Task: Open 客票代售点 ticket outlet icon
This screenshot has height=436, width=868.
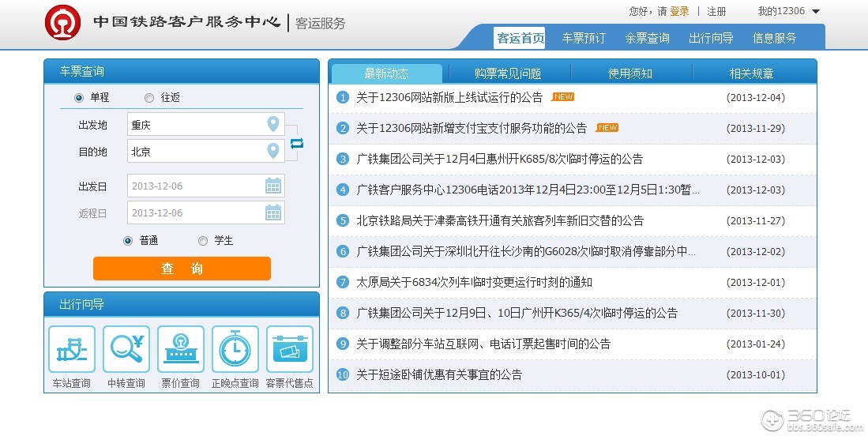Action: pos(290,349)
